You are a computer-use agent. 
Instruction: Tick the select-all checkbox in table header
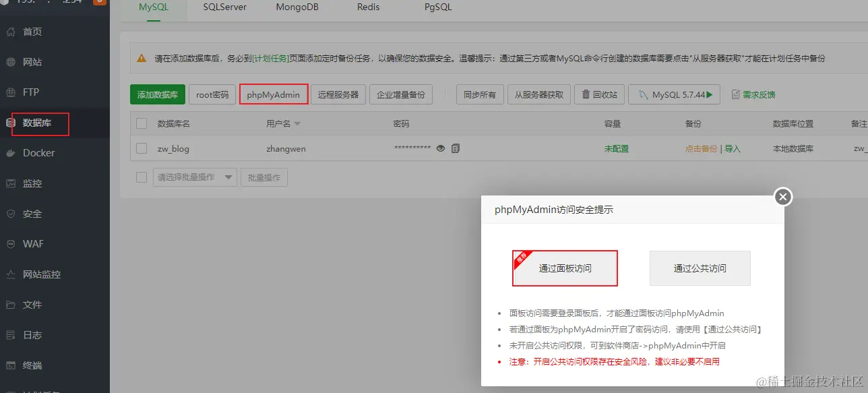(x=142, y=123)
